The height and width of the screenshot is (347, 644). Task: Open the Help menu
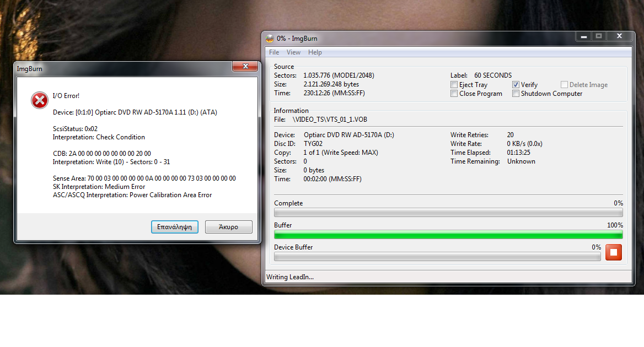315,52
